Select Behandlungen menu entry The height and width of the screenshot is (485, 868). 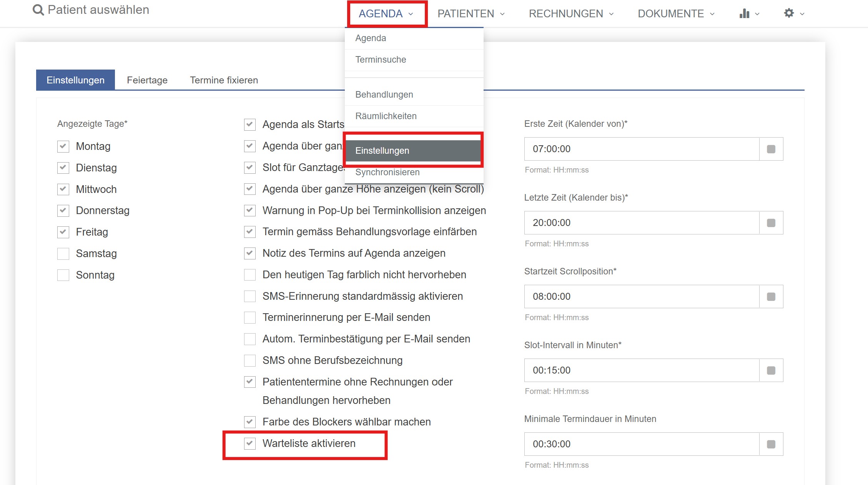414,95
